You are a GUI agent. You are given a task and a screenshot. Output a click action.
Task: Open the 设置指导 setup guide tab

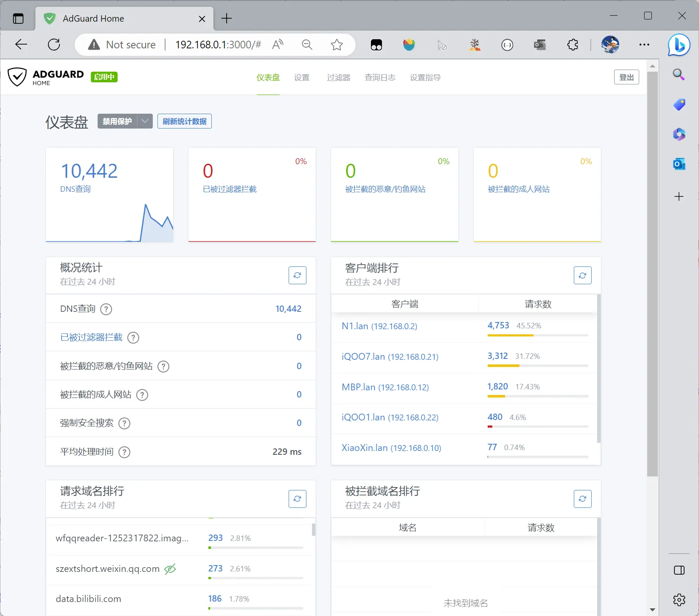click(425, 78)
